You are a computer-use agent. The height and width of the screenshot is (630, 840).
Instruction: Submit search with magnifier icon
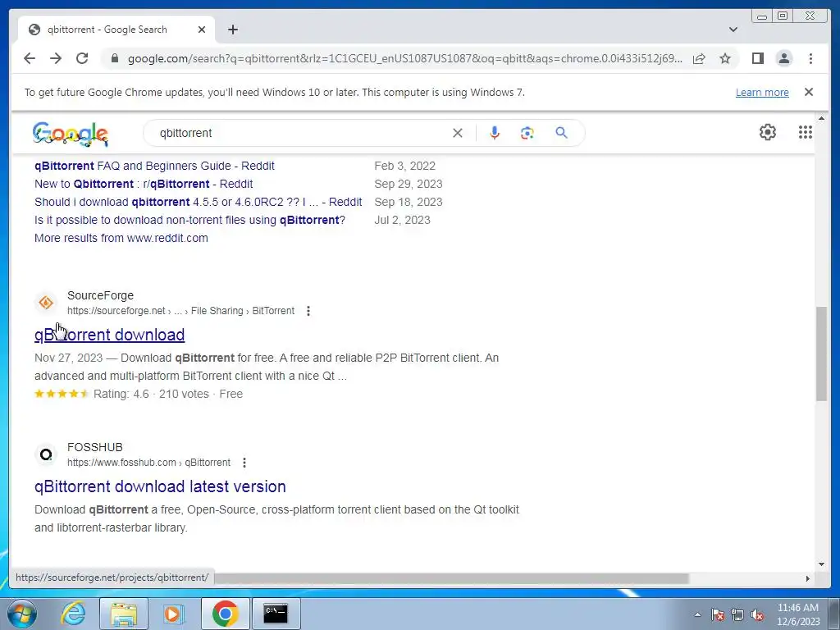(x=561, y=132)
